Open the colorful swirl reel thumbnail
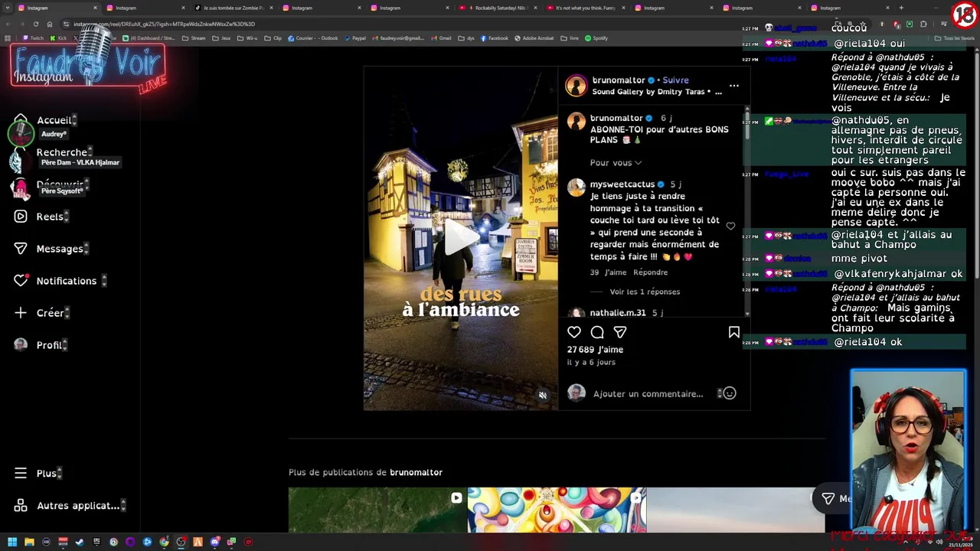This screenshot has height=551, width=980. tap(557, 510)
